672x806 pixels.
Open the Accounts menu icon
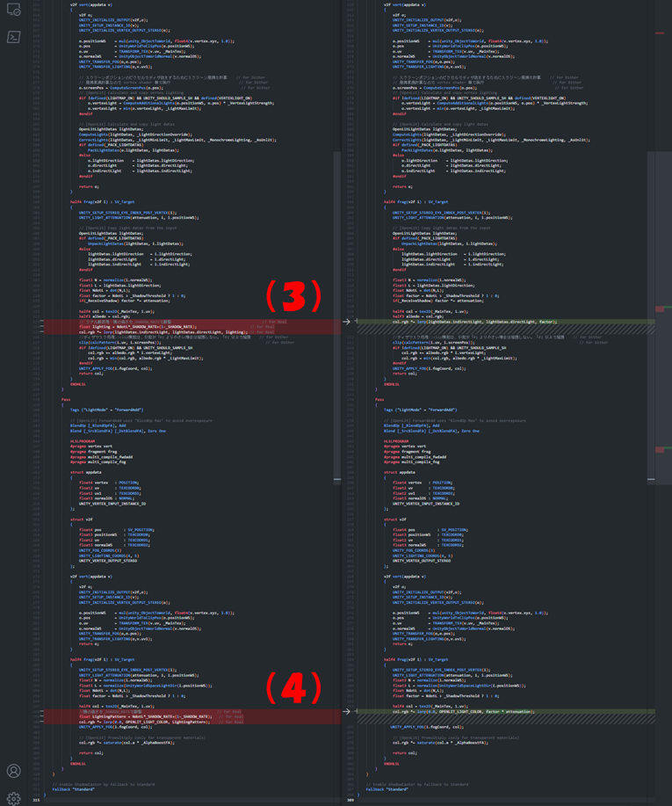[x=13, y=771]
